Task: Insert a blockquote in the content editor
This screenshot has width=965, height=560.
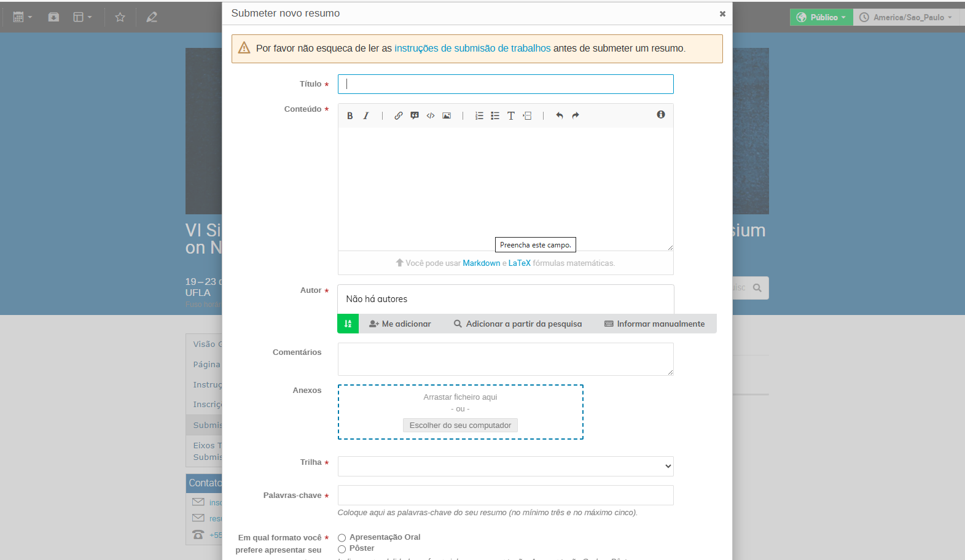Action: [415, 115]
